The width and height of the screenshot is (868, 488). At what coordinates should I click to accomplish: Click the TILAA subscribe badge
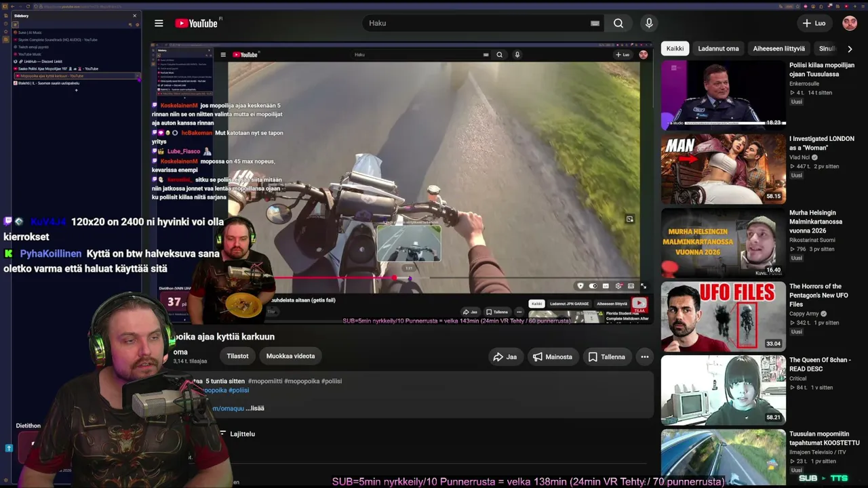639,304
